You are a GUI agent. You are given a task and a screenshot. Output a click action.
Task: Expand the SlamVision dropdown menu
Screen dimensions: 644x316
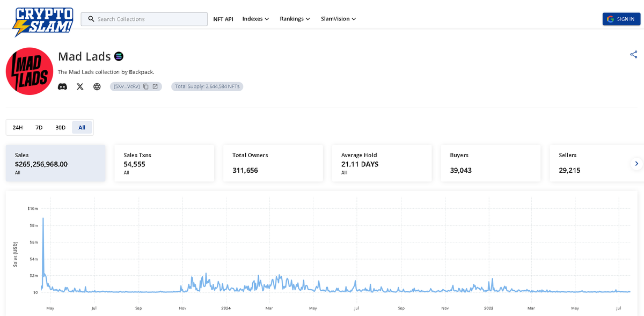tap(339, 19)
